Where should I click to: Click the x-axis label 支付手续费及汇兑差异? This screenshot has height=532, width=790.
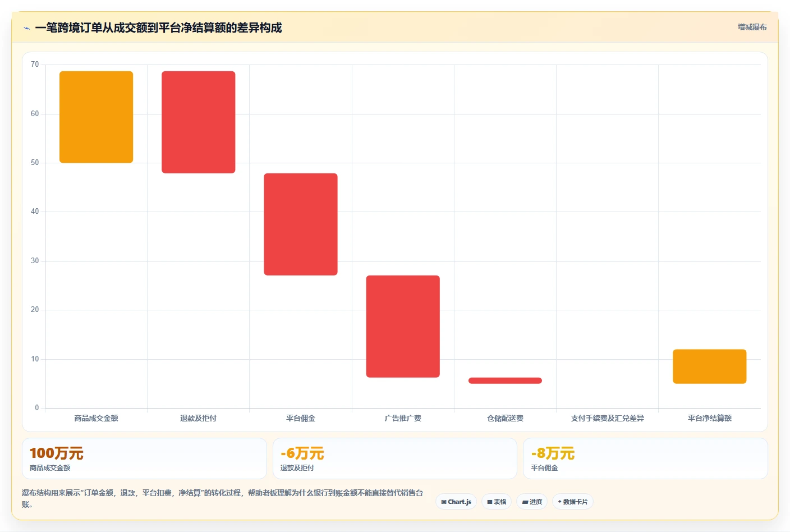(608, 418)
